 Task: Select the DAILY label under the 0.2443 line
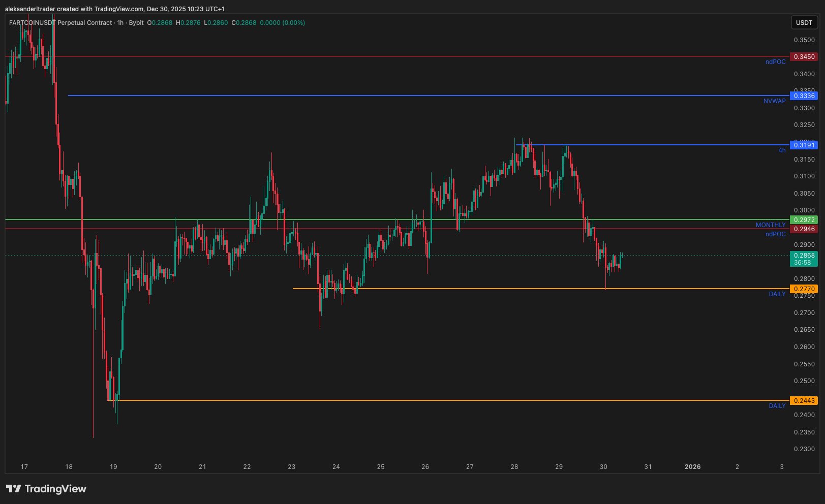coord(777,406)
